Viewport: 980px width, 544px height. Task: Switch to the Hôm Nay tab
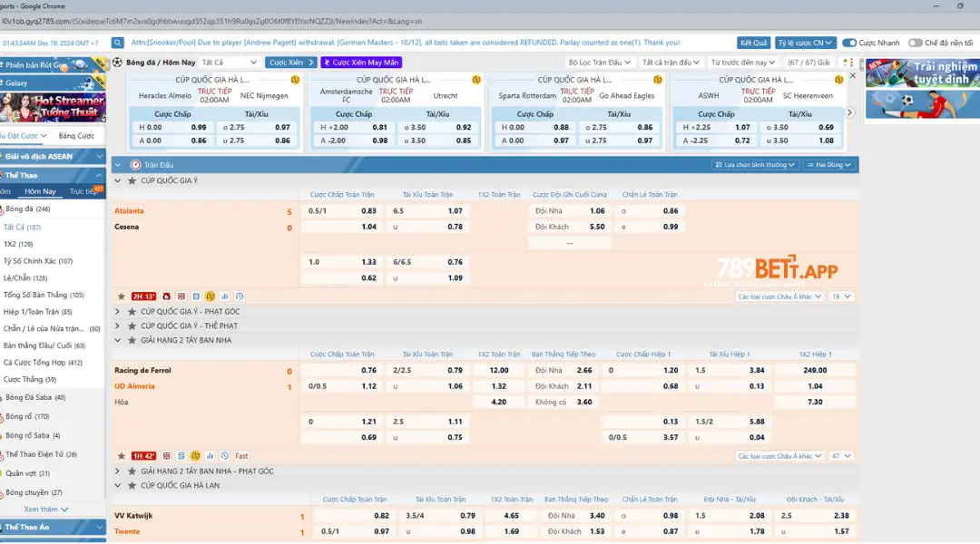tap(40, 191)
